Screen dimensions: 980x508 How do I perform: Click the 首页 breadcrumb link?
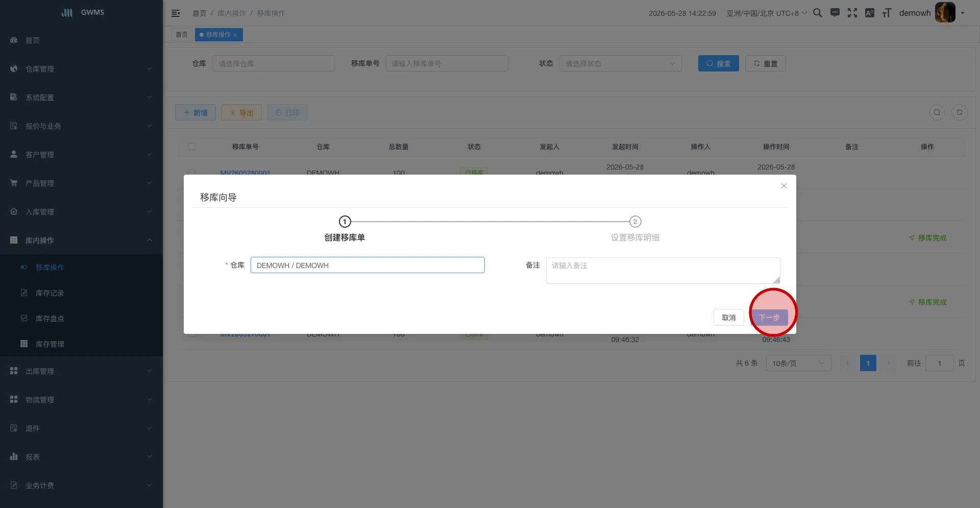tap(200, 13)
